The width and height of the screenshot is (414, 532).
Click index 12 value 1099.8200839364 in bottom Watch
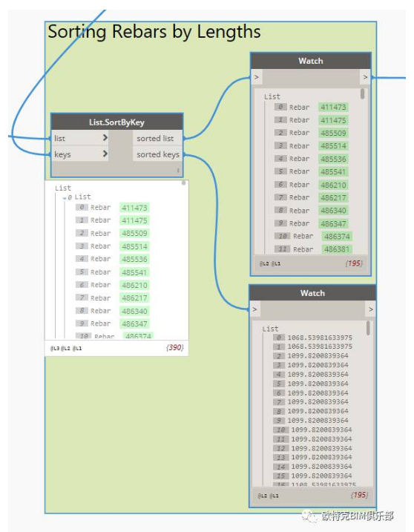point(321,448)
